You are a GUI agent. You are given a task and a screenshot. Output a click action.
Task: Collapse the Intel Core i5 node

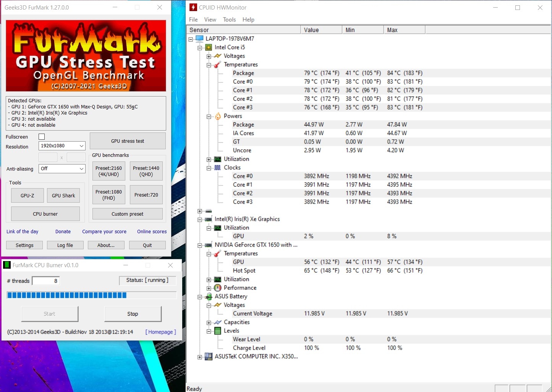(200, 48)
